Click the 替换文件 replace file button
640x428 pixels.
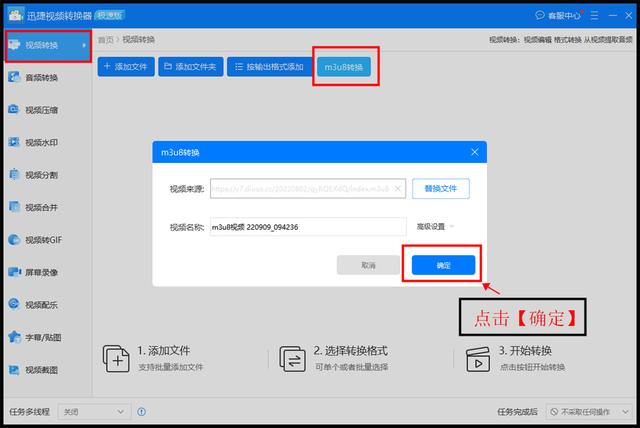point(441,188)
